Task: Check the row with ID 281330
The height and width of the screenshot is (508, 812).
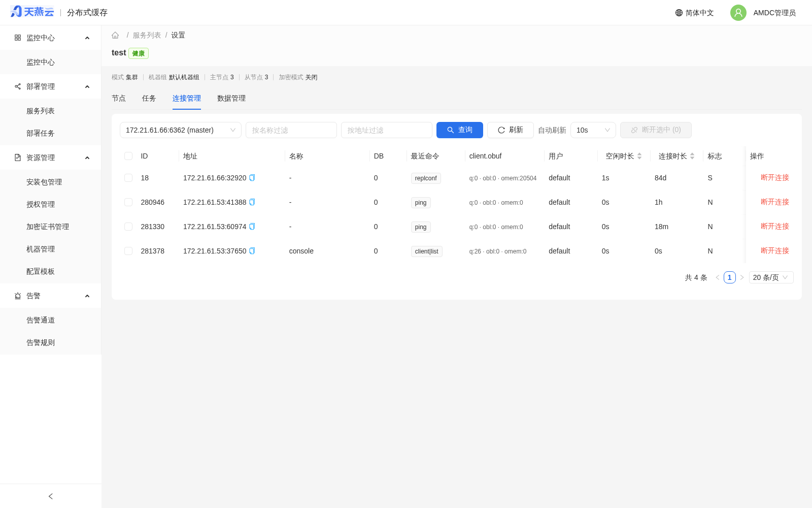Action: 128,227
